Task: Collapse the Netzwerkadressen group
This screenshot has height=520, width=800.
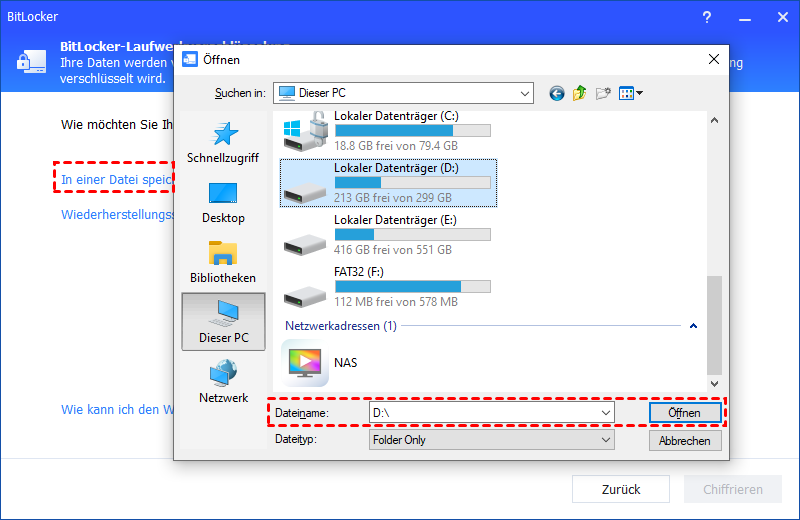Action: click(x=693, y=326)
